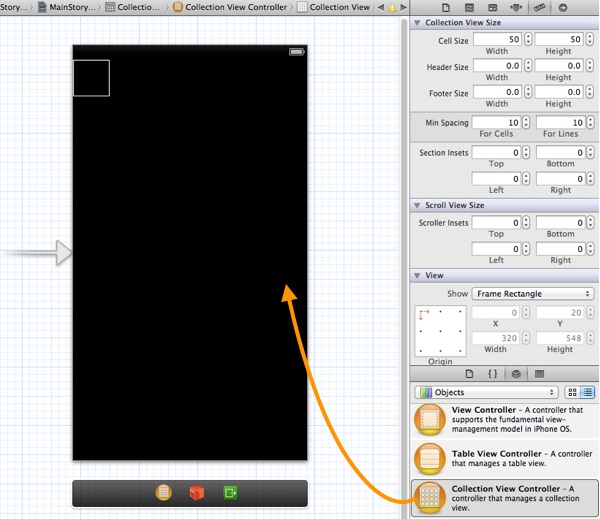Show the Media library
This screenshot has height=519, width=600.
540,373
